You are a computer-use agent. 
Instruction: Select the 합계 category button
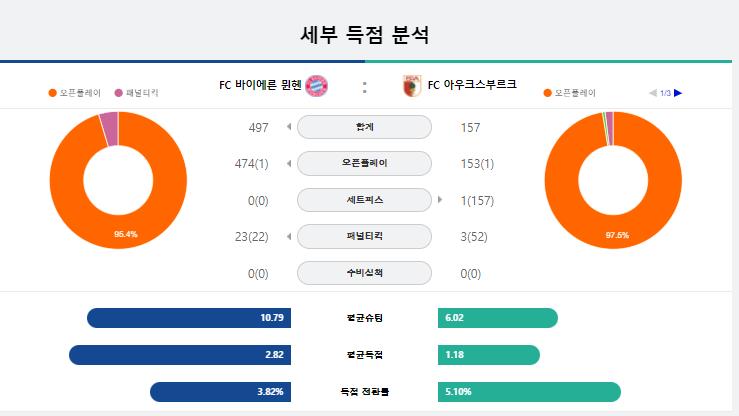tap(364, 127)
